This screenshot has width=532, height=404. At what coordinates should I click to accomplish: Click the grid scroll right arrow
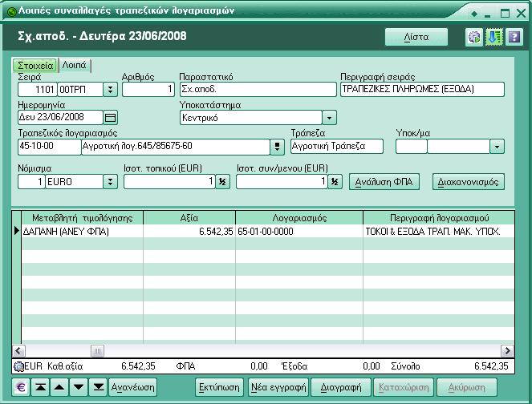pos(508,351)
